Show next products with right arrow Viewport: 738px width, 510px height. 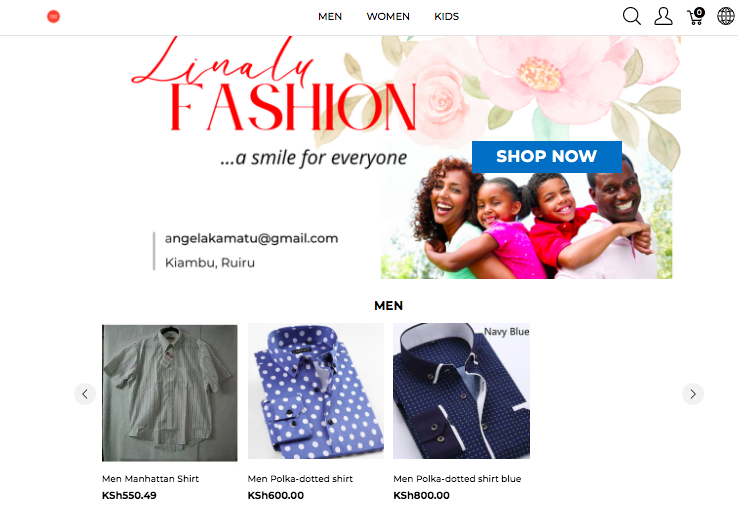(693, 394)
